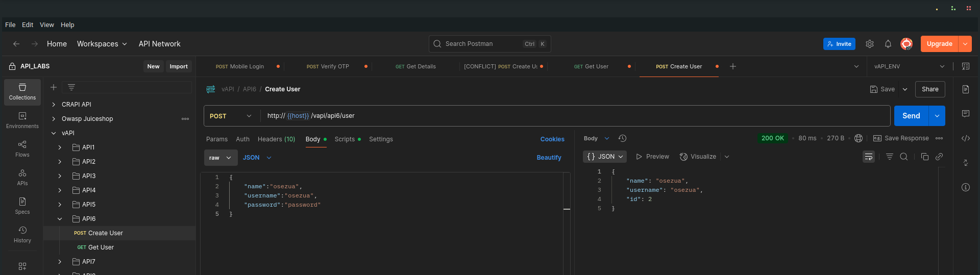Open the Edit menu
Viewport: 980px width, 275px height.
28,24
